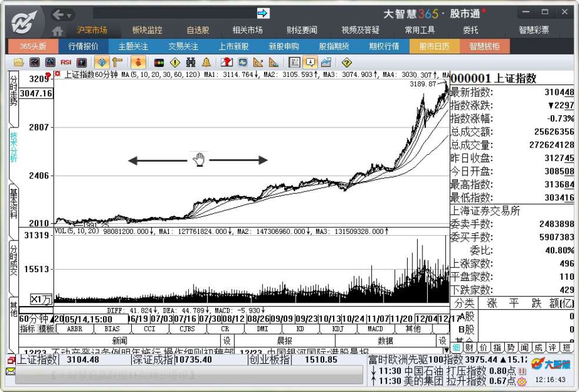The width and height of the screenshot is (579, 392).
Task: Click the yellow diamond exclamation warning icon
Action: coord(175,62)
